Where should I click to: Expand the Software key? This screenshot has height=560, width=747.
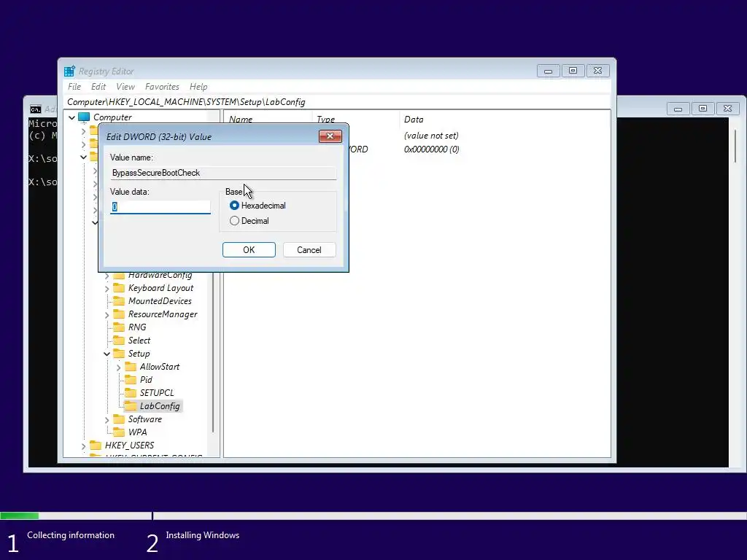click(107, 419)
